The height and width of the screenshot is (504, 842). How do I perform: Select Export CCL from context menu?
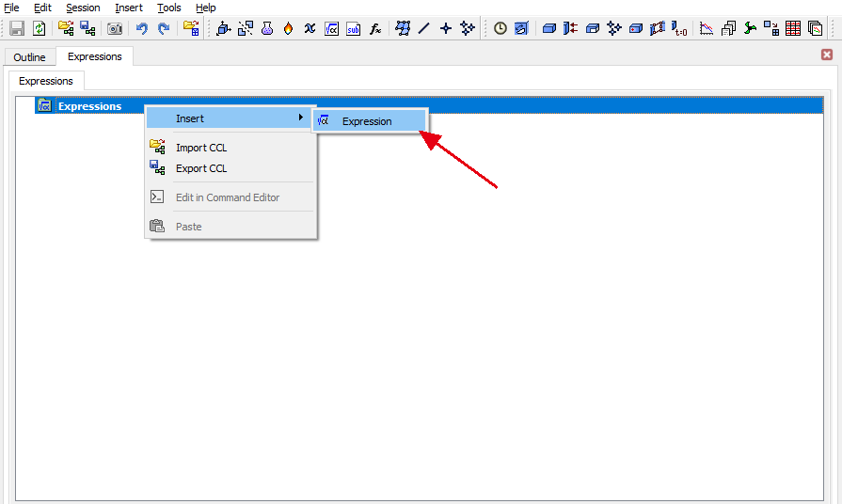pyautogui.click(x=201, y=169)
